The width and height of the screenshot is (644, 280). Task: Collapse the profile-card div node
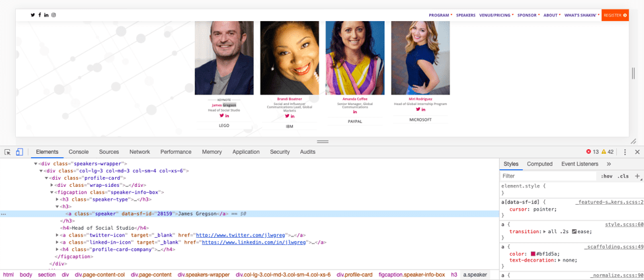tap(46, 178)
